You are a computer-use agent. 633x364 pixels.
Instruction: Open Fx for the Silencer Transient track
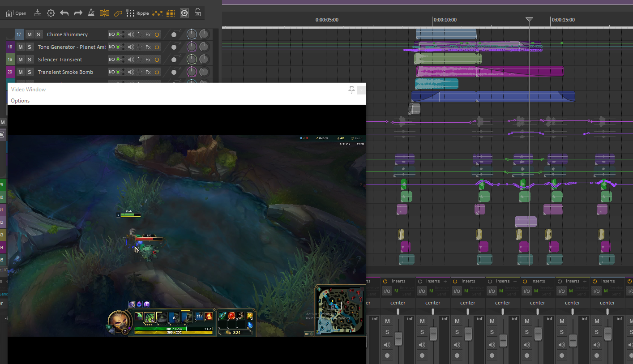pyautogui.click(x=148, y=60)
